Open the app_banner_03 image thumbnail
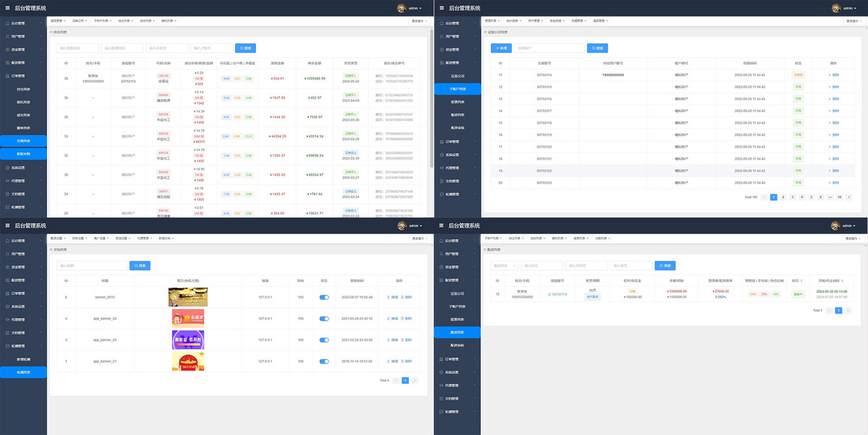Image resolution: width=868 pixels, height=435 pixels. [188, 340]
